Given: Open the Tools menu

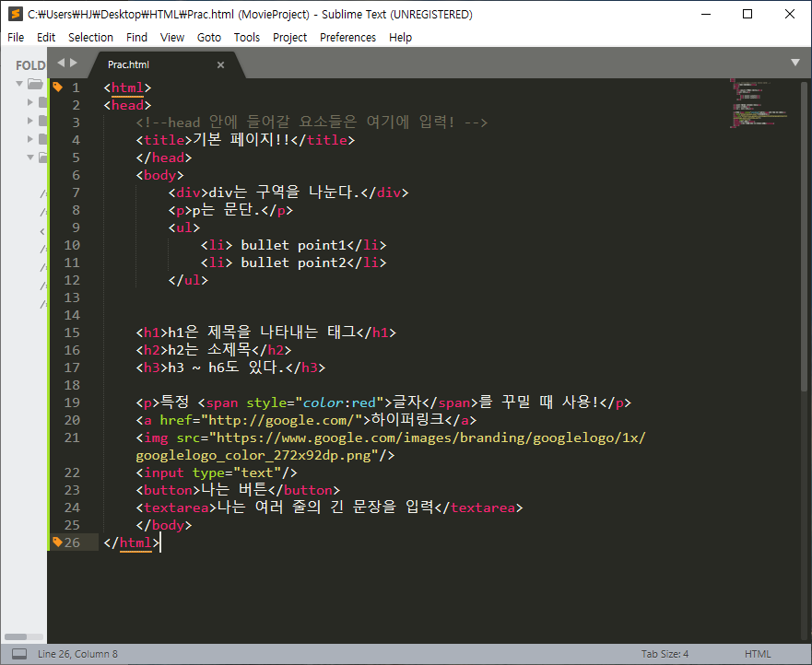Looking at the screenshot, I should click(x=246, y=37).
